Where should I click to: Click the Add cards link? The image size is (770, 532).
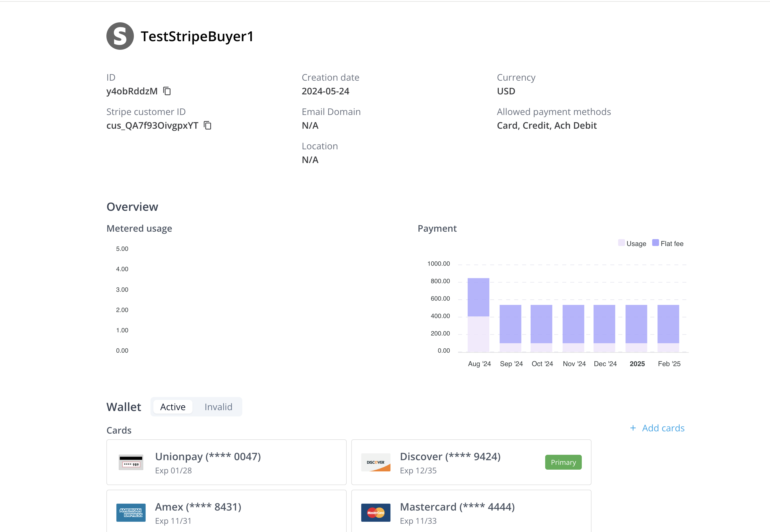[x=663, y=428]
